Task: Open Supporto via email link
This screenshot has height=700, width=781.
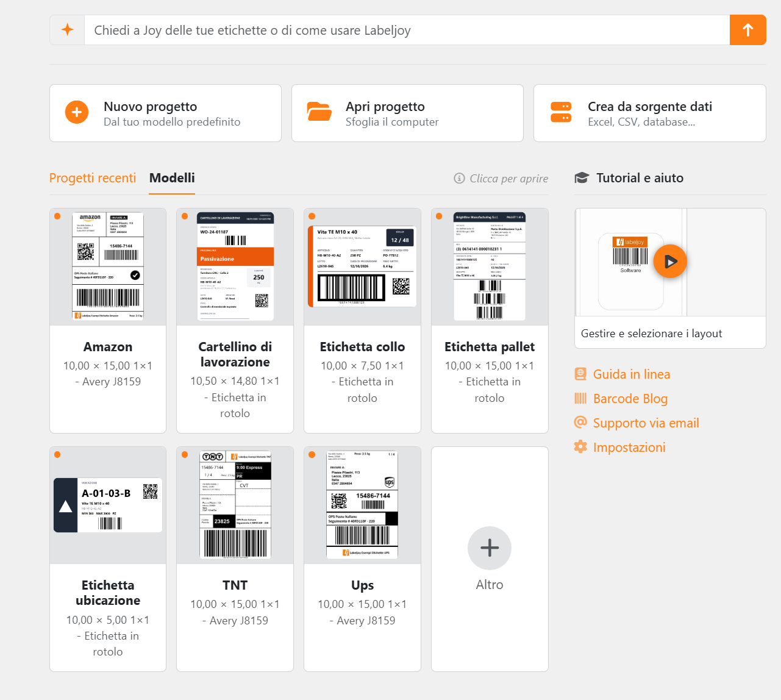Action: tap(646, 423)
